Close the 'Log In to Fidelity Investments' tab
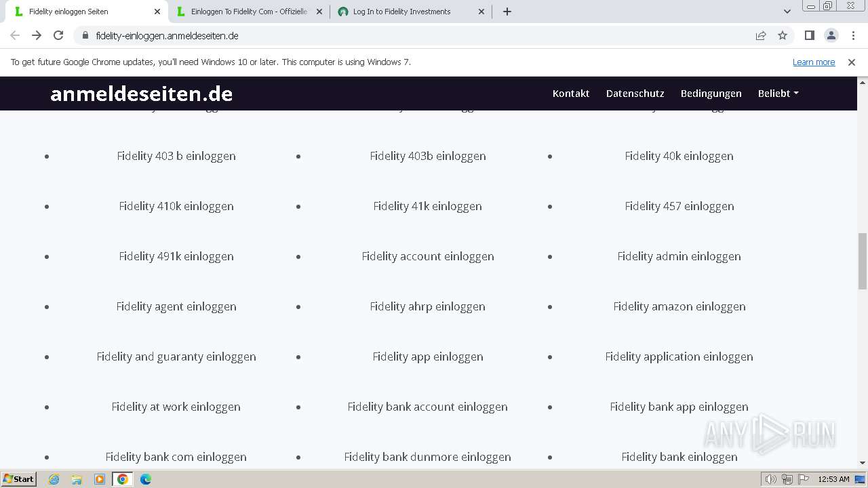This screenshot has width=868, height=488. click(481, 12)
